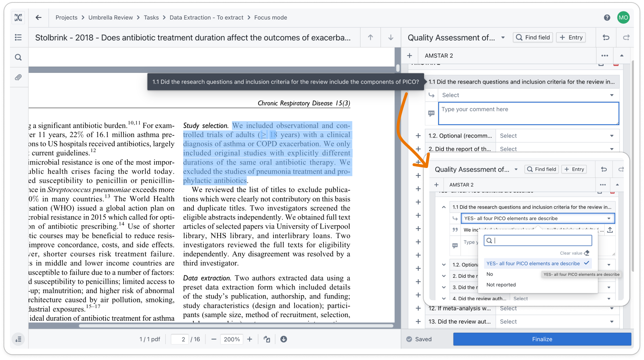Click the quotation marks icon in the inset
644x360 pixels.
[x=455, y=230]
